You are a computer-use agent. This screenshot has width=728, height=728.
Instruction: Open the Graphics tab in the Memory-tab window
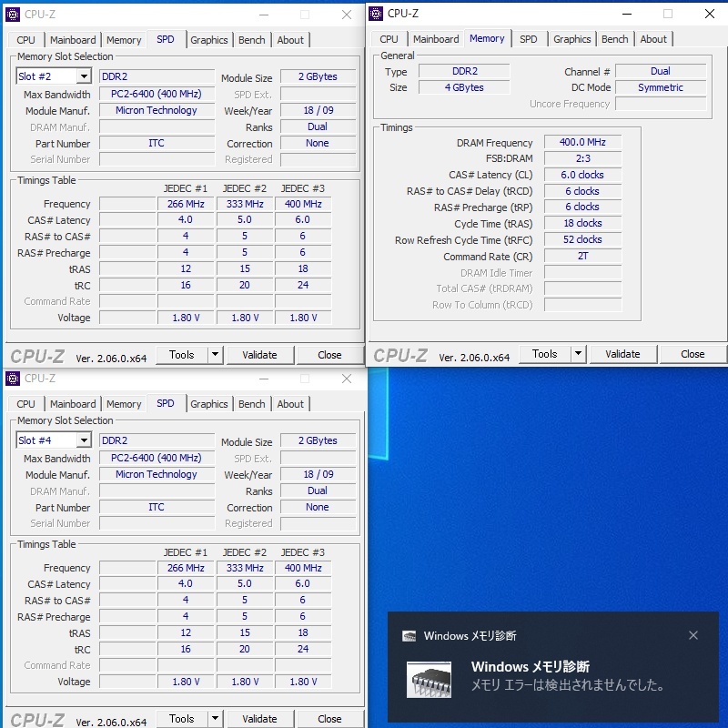click(x=572, y=39)
